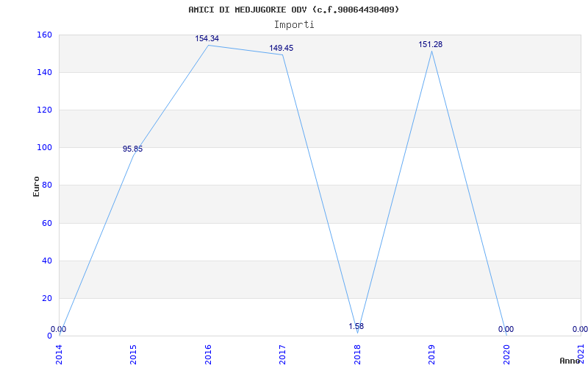Viewport: 588px width, 368px height.
Task: Click the 120 y-axis tick label
Action: pyautogui.click(x=44, y=110)
